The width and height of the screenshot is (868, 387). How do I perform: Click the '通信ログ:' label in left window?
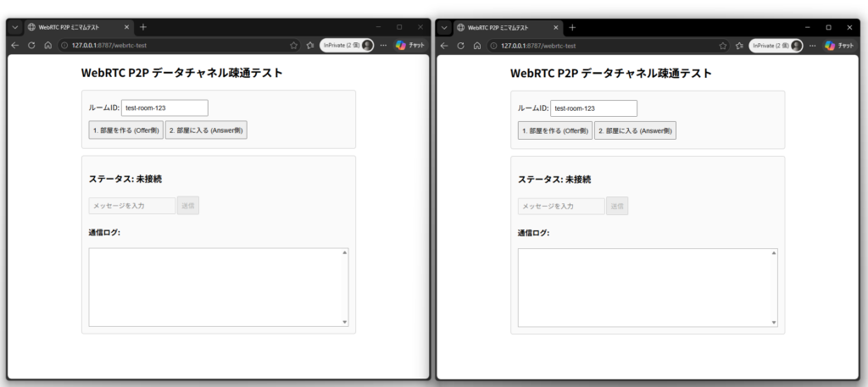104,232
